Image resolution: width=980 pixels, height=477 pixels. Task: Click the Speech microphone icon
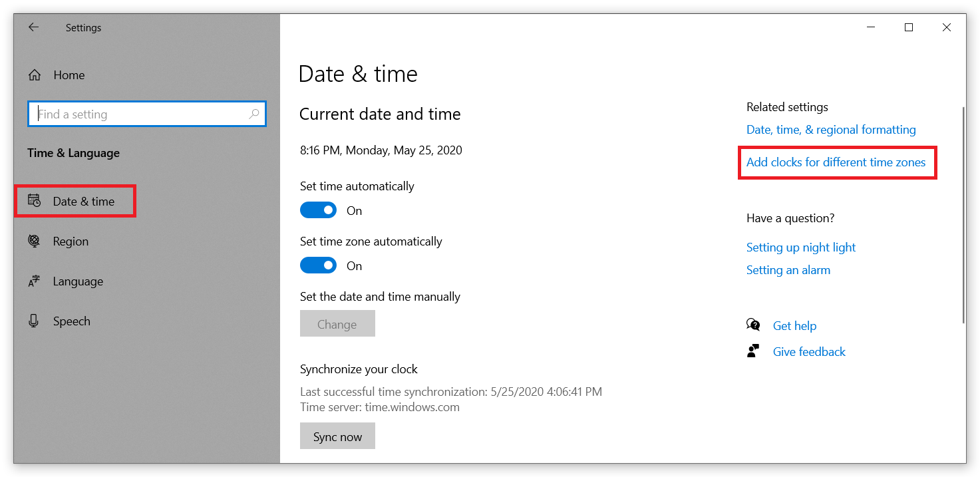click(x=34, y=321)
